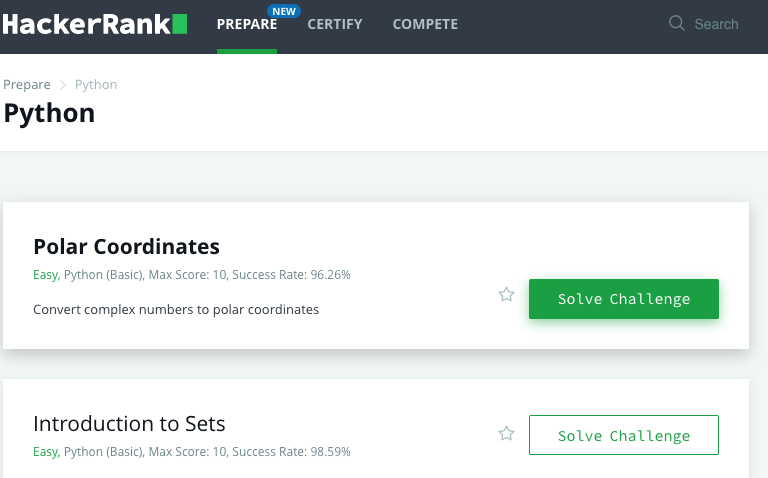Click the Python page heading
The height and width of the screenshot is (478, 768).
click(49, 113)
